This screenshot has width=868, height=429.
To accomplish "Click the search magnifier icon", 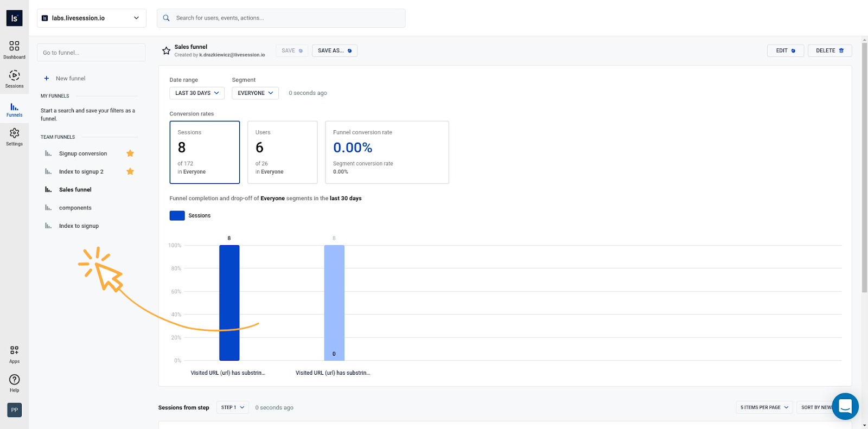I will tap(167, 18).
